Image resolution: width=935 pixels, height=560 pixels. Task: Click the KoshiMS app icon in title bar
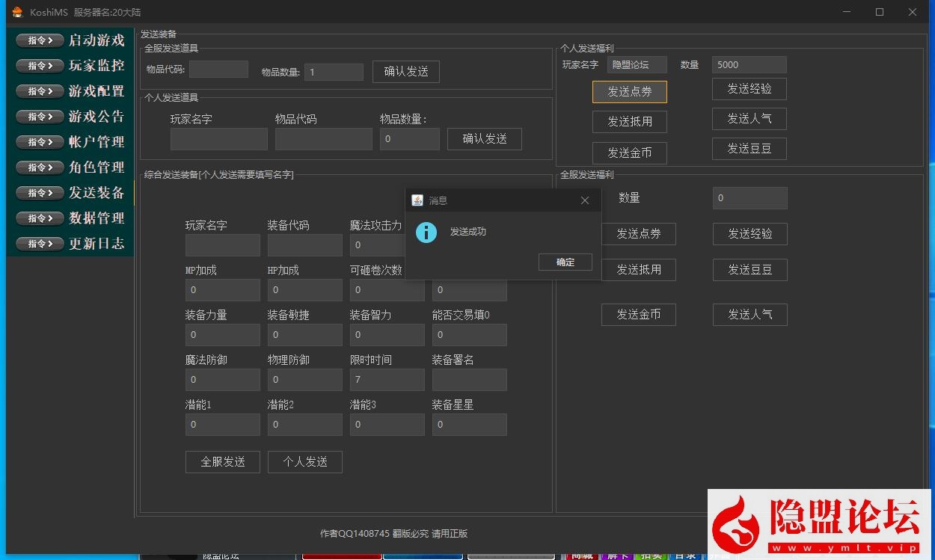coord(17,12)
